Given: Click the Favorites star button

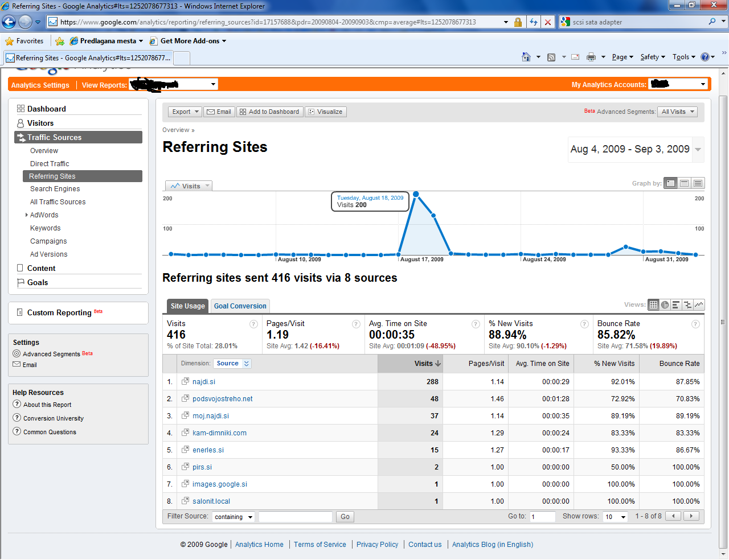Looking at the screenshot, I should coord(25,41).
